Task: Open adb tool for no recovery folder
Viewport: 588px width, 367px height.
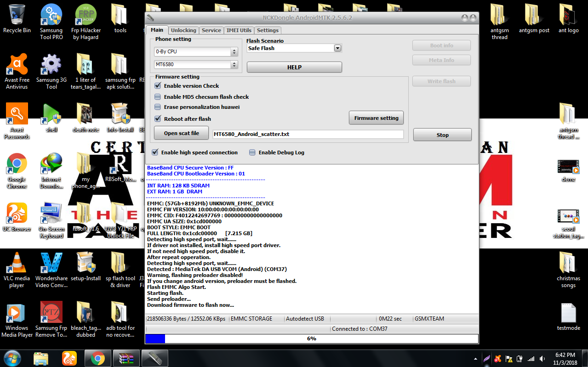Action: [120, 319]
